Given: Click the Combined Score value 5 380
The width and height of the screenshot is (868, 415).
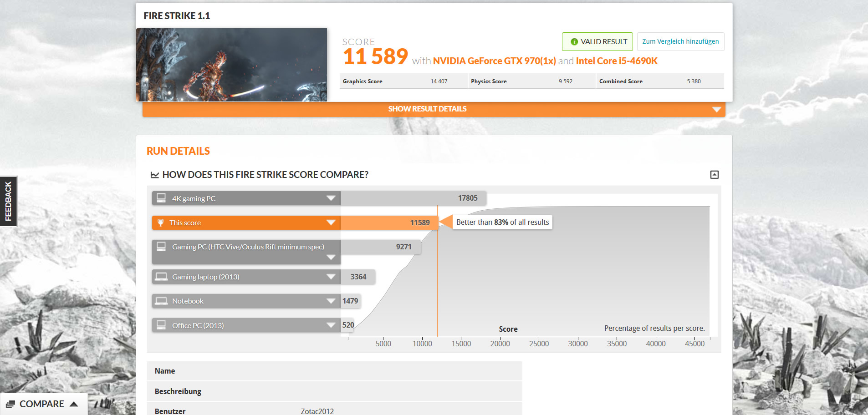Looking at the screenshot, I should [x=694, y=81].
